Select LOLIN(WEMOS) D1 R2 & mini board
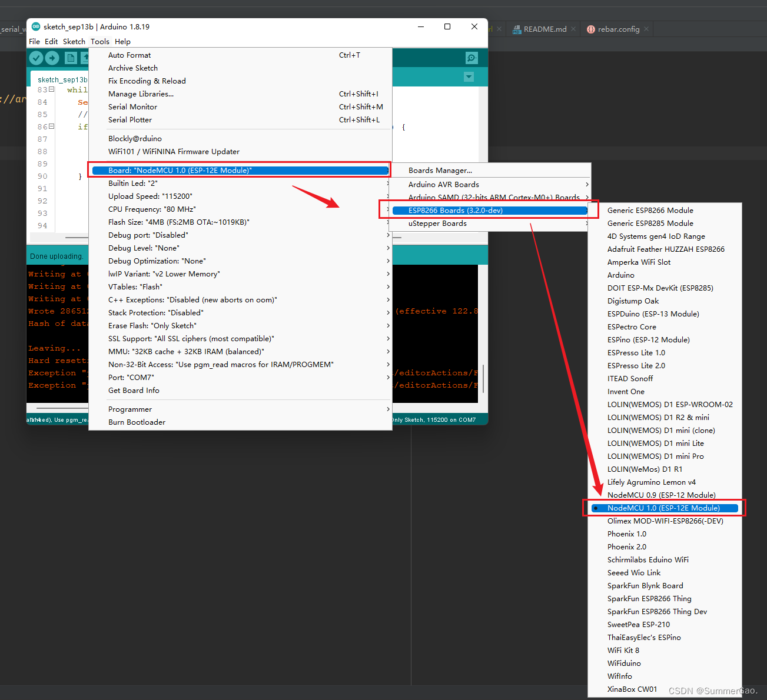The image size is (767, 700). click(x=665, y=418)
